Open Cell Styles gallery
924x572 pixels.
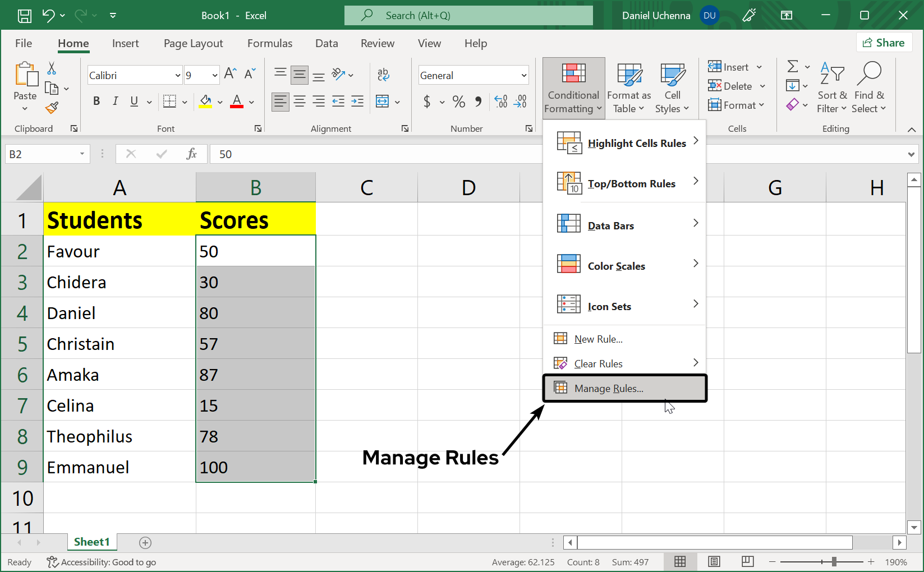[672, 87]
